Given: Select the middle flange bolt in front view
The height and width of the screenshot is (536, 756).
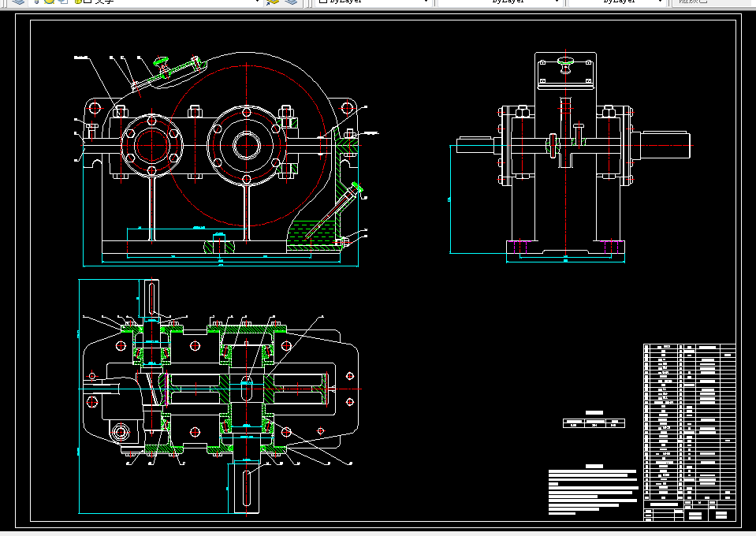Looking at the screenshot, I should 195,112.
